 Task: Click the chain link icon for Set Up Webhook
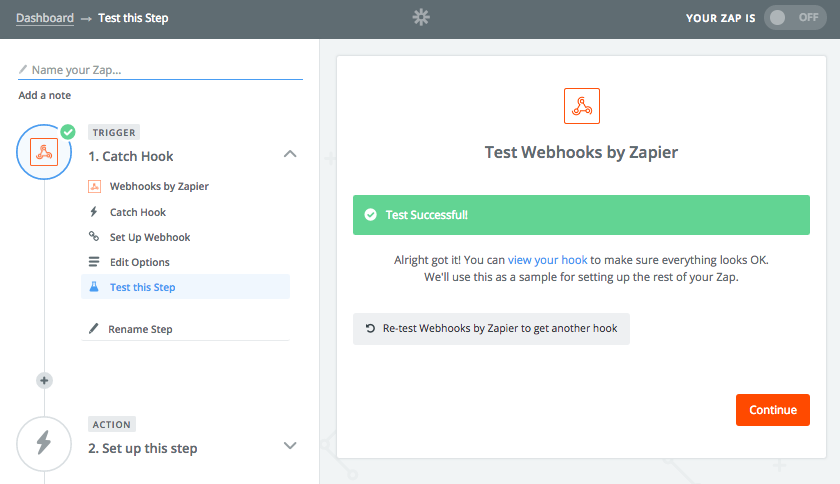point(94,236)
